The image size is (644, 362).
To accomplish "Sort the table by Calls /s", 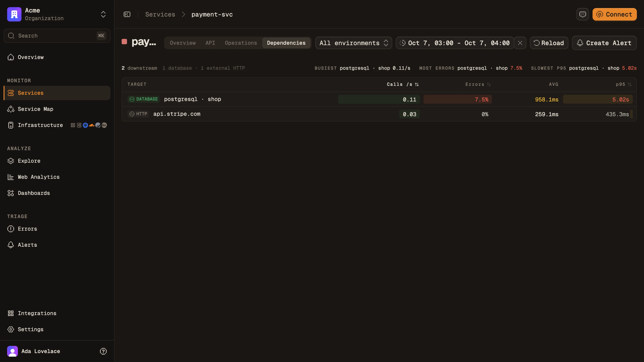I will click(x=403, y=84).
